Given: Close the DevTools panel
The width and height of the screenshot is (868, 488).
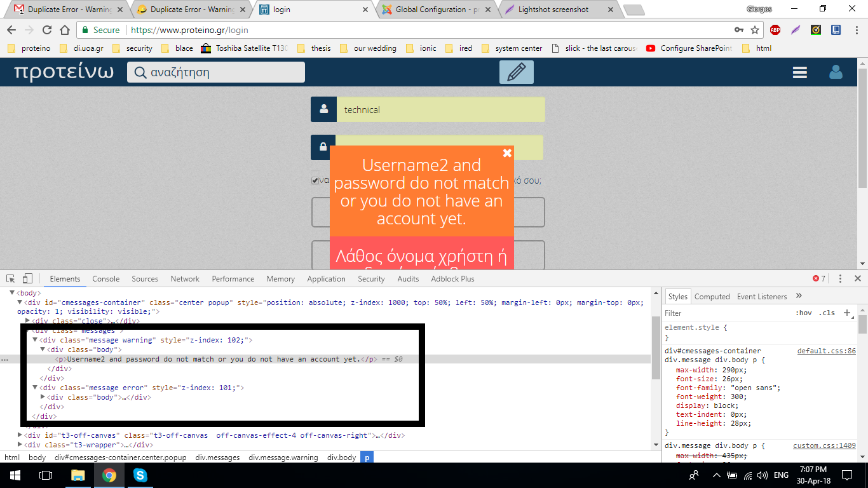Looking at the screenshot, I should tap(857, 278).
